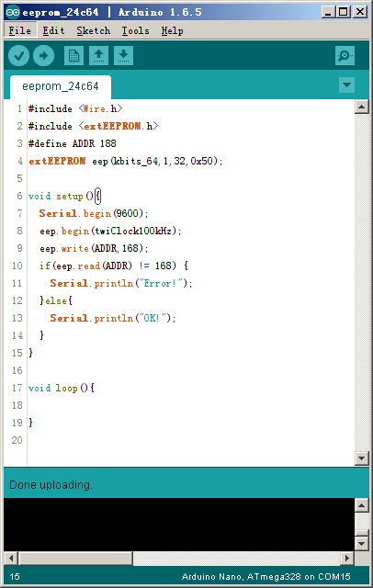Click the horizontal scrollbar right arrow

click(x=347, y=558)
